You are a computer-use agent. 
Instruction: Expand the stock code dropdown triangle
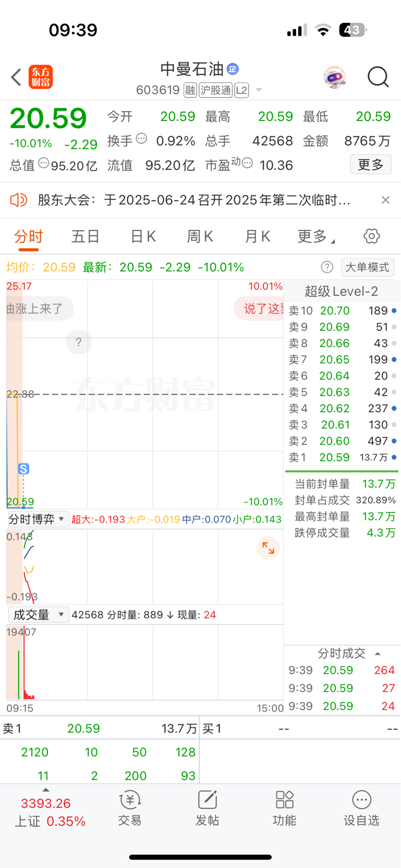258,91
